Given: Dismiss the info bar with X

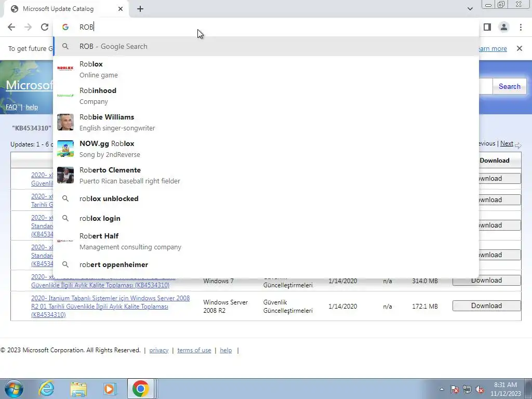Looking at the screenshot, I should pyautogui.click(x=519, y=48).
